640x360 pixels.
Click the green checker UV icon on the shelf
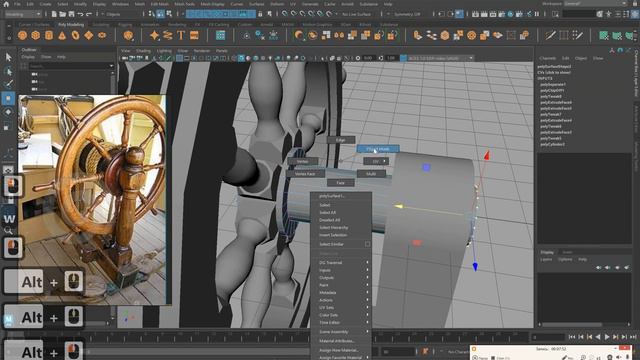tap(604, 36)
